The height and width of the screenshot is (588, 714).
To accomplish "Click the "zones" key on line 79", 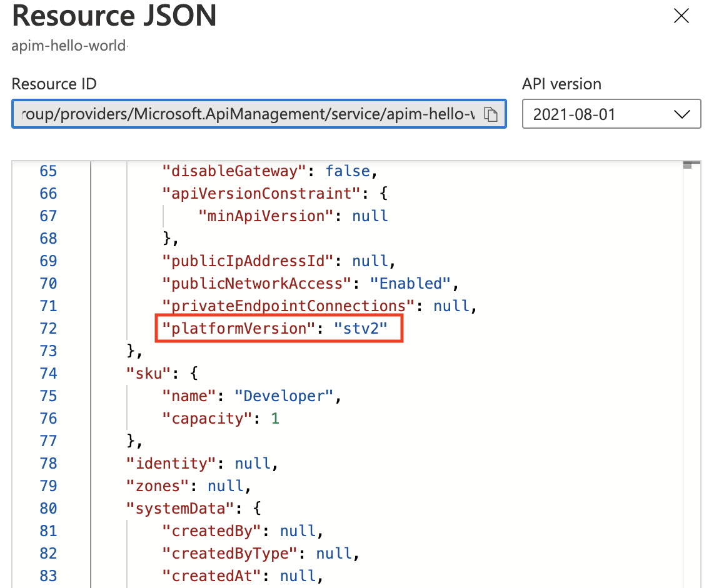I will coord(158,486).
